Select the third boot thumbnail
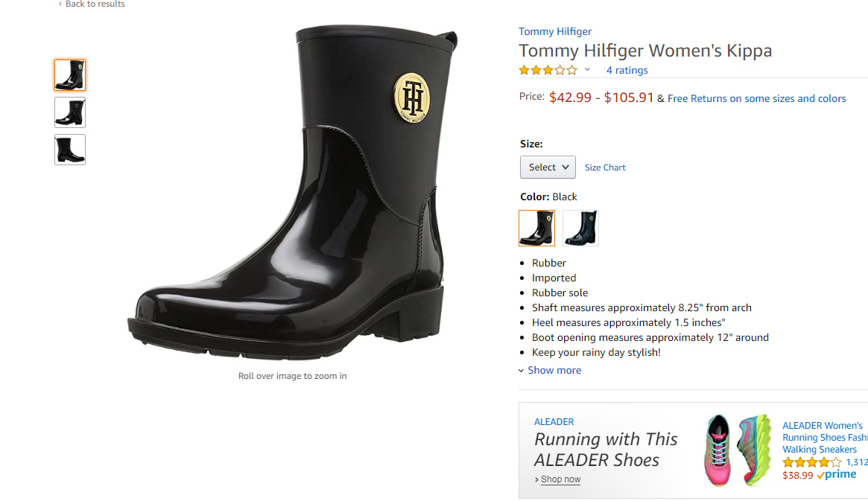Screen dimensions: 868x501 (x=70, y=150)
